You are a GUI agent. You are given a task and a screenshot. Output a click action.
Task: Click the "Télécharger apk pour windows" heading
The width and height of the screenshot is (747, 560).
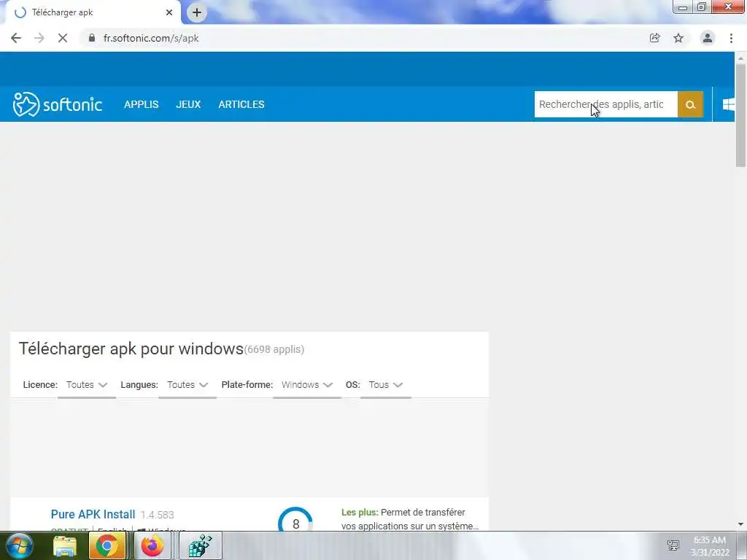(x=131, y=349)
